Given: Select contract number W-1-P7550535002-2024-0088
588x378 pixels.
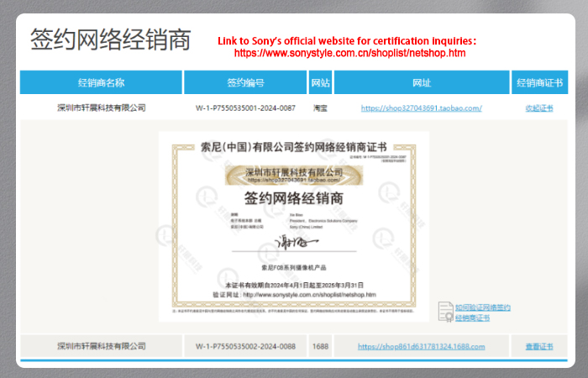Looking at the screenshot, I should 245,346.
